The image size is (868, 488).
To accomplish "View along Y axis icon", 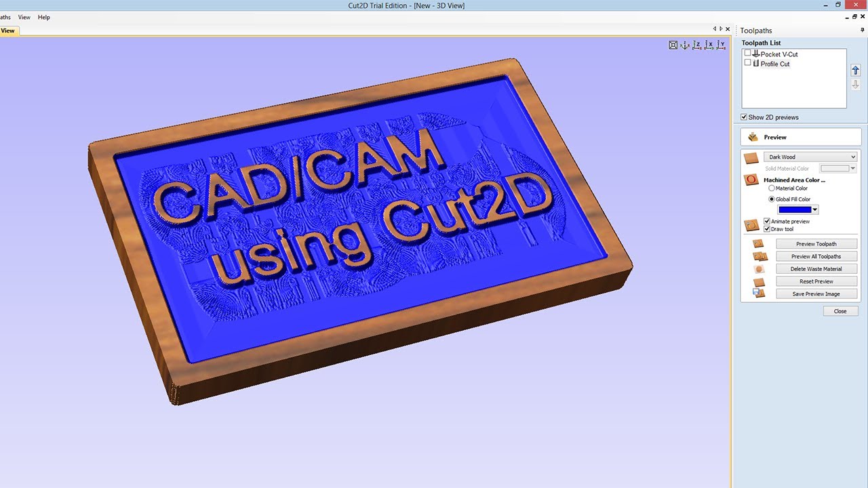I will pyautogui.click(x=721, y=45).
